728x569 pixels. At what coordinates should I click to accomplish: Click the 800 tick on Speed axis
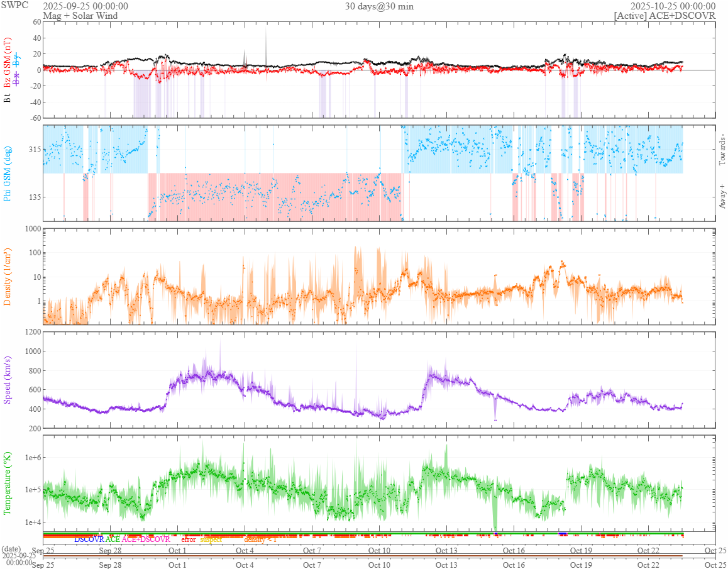[x=35, y=371]
